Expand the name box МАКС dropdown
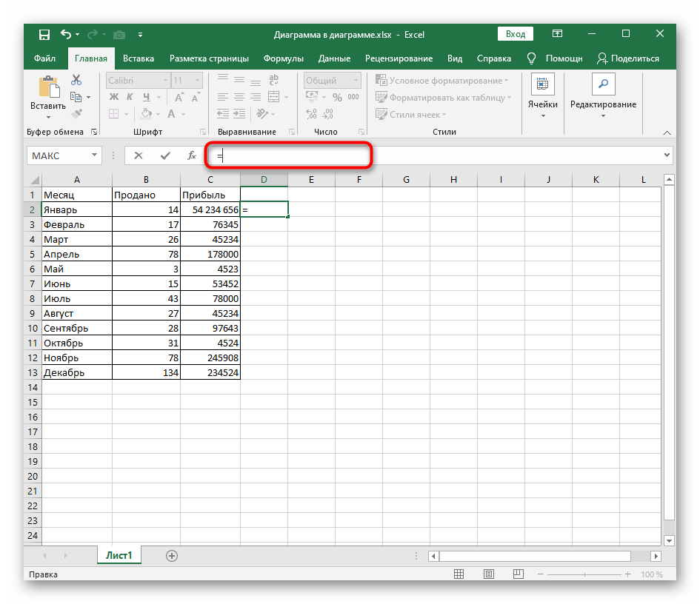 [x=94, y=155]
